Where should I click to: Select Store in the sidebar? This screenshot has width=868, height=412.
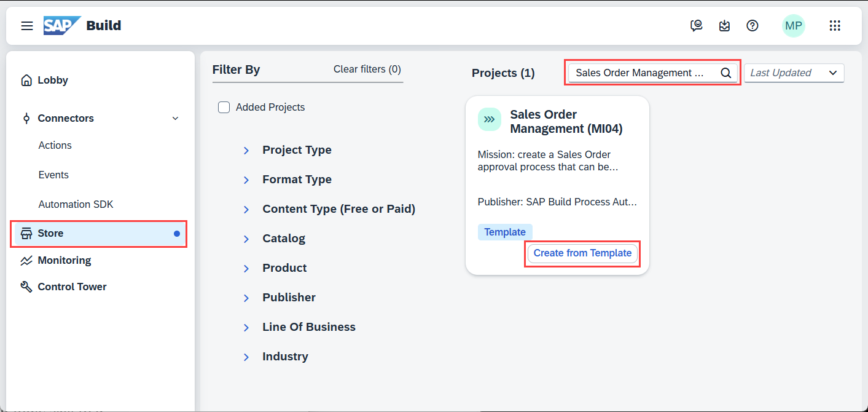pos(100,234)
